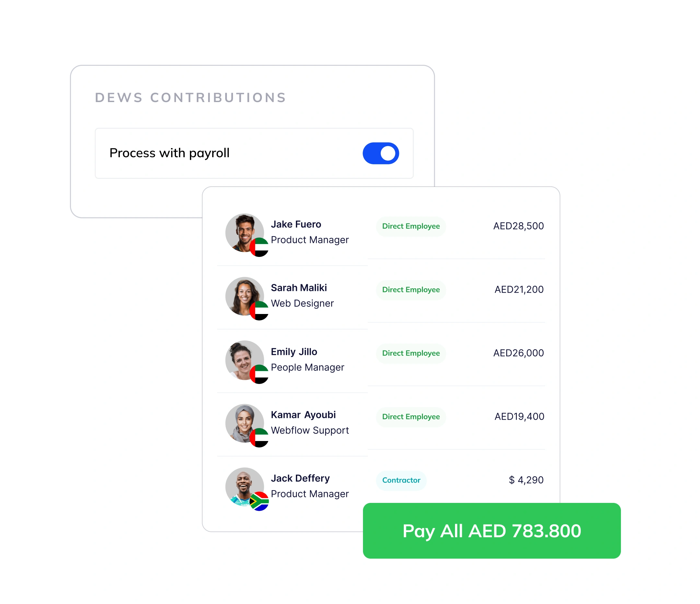
Task: Open Emily Jillo's profile photo
Action: pos(245,360)
